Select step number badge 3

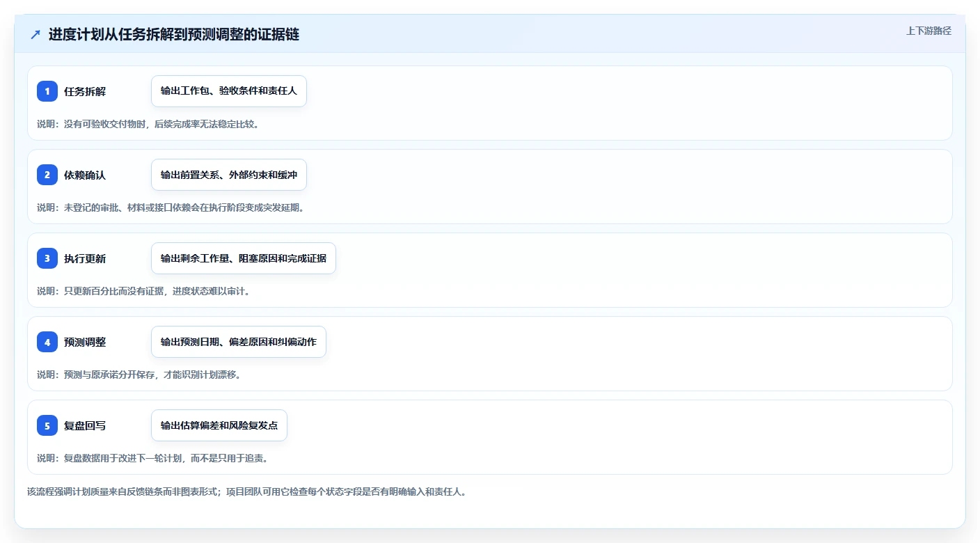(x=47, y=258)
